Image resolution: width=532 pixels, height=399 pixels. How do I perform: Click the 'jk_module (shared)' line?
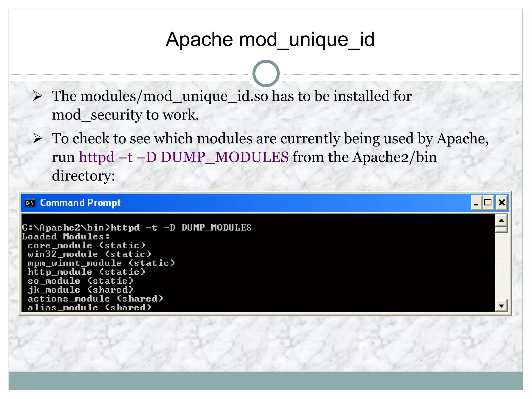pos(81,289)
